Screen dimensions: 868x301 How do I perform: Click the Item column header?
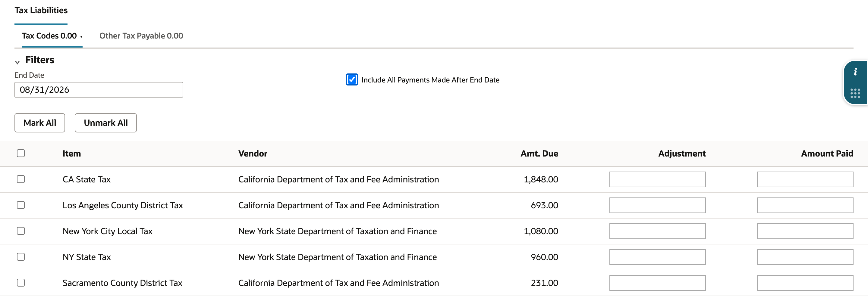coord(72,154)
